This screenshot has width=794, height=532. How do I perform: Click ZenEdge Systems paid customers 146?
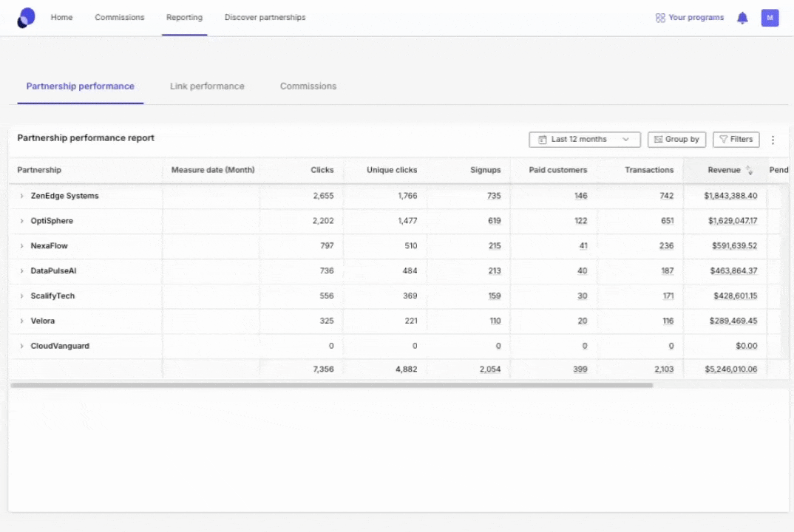[x=581, y=196]
